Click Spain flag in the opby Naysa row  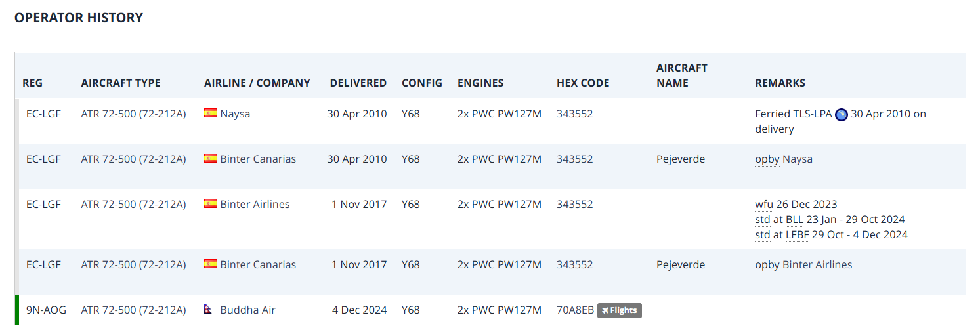pyautogui.click(x=211, y=159)
